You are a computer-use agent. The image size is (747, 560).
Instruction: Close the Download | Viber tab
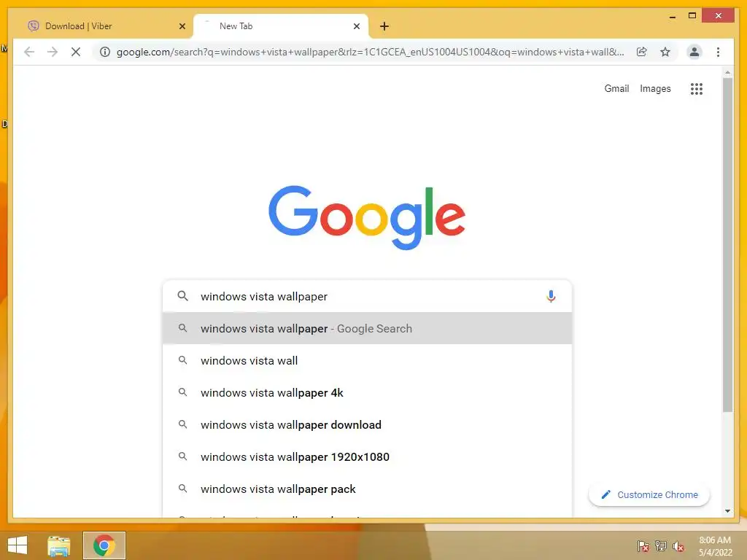point(182,26)
